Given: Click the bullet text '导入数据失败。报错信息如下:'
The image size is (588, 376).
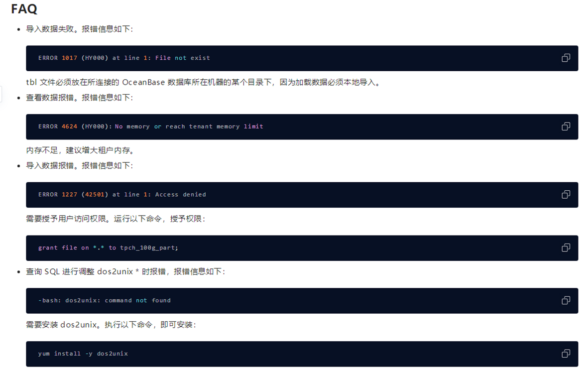Looking at the screenshot, I should pos(80,29).
